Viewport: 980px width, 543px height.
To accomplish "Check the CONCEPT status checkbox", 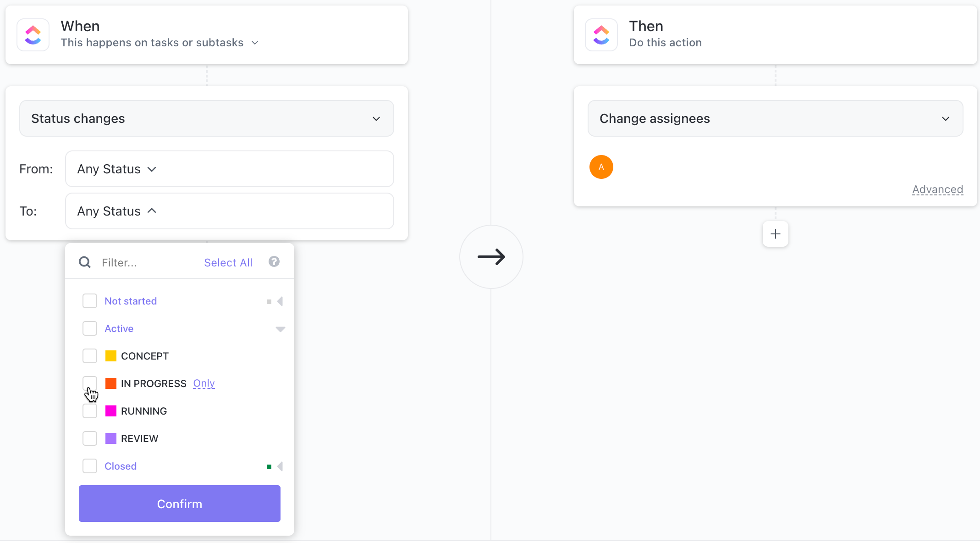I will point(90,356).
